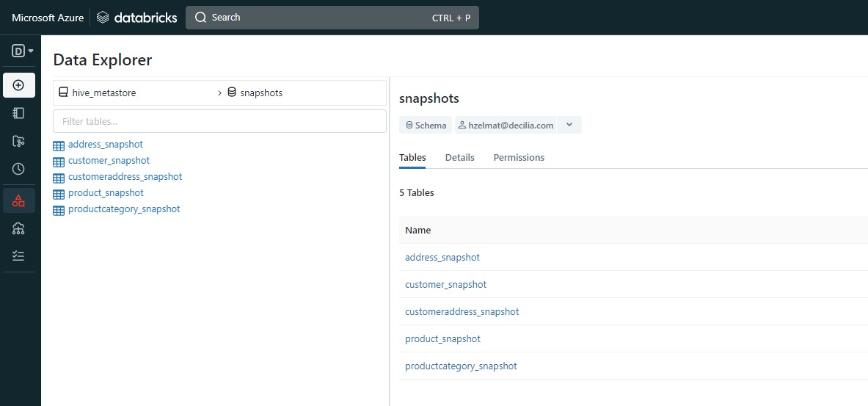Image resolution: width=868 pixels, height=406 pixels.
Task: Select the red Data shapes sidebar icon
Action: click(x=19, y=200)
